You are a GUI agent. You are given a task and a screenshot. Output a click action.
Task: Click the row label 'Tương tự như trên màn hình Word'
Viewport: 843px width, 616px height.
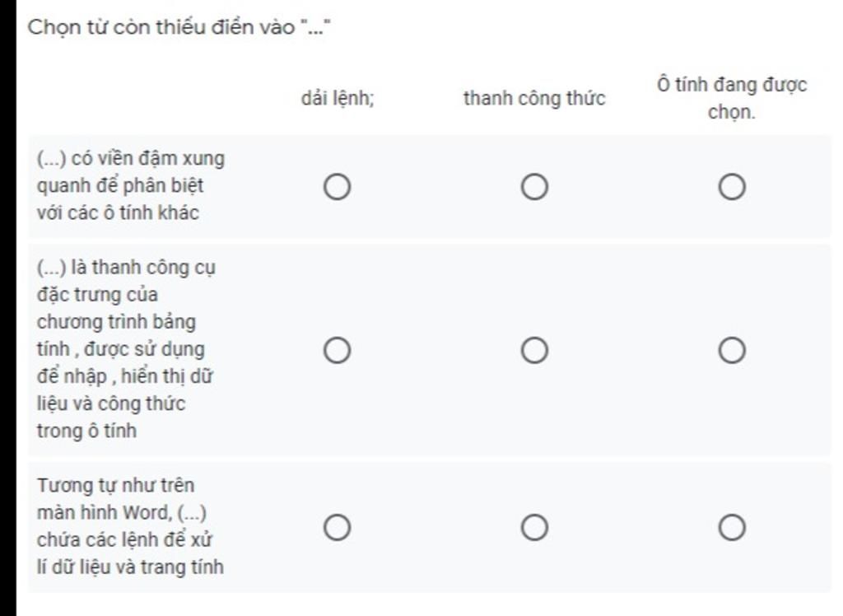130,526
